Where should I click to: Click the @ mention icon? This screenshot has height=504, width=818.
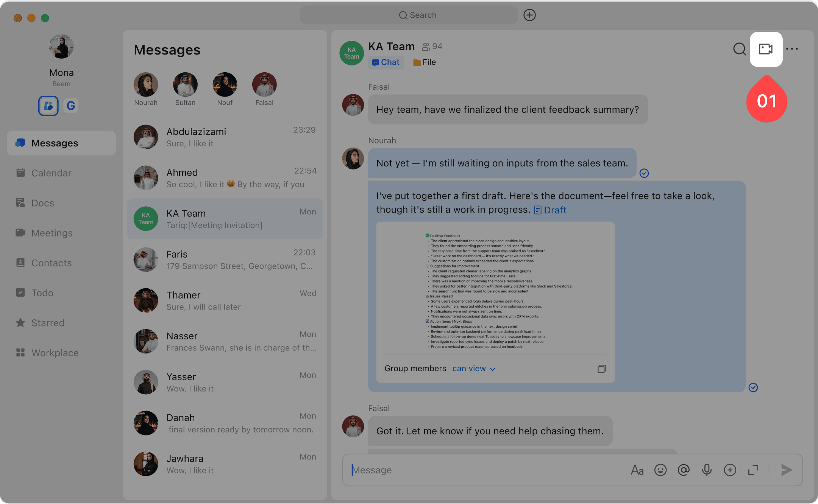tap(684, 470)
